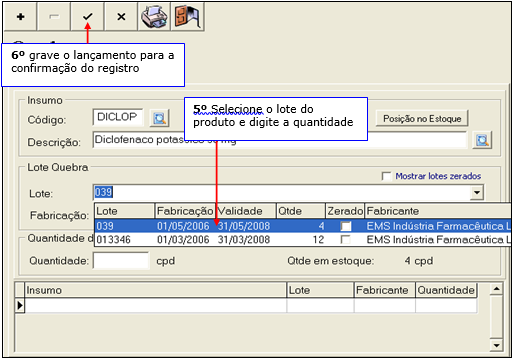This screenshot has width=515, height=361.
Task: Click the minus delete-record toolbar icon
Action: coord(54,17)
